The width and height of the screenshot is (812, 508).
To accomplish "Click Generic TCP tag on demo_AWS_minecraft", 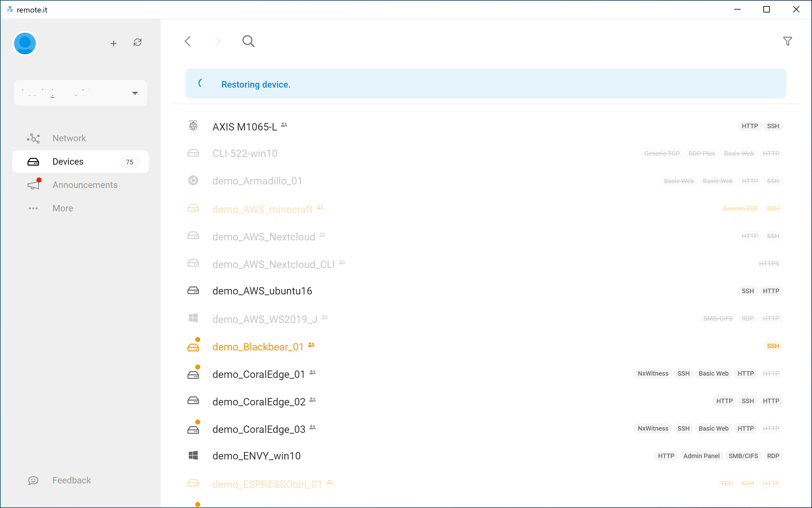I will (740, 209).
